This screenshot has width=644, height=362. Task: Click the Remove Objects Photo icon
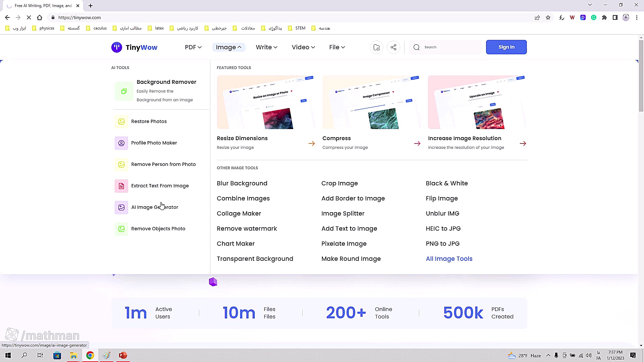[121, 229]
